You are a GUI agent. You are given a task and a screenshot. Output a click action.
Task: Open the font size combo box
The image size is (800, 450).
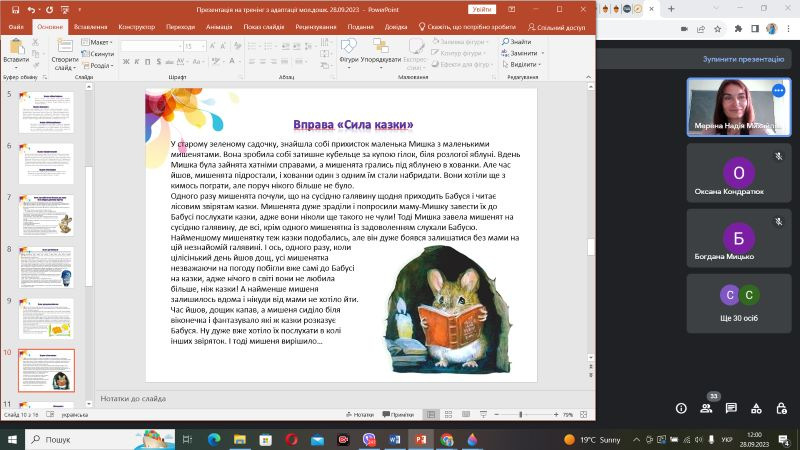click(x=194, y=46)
